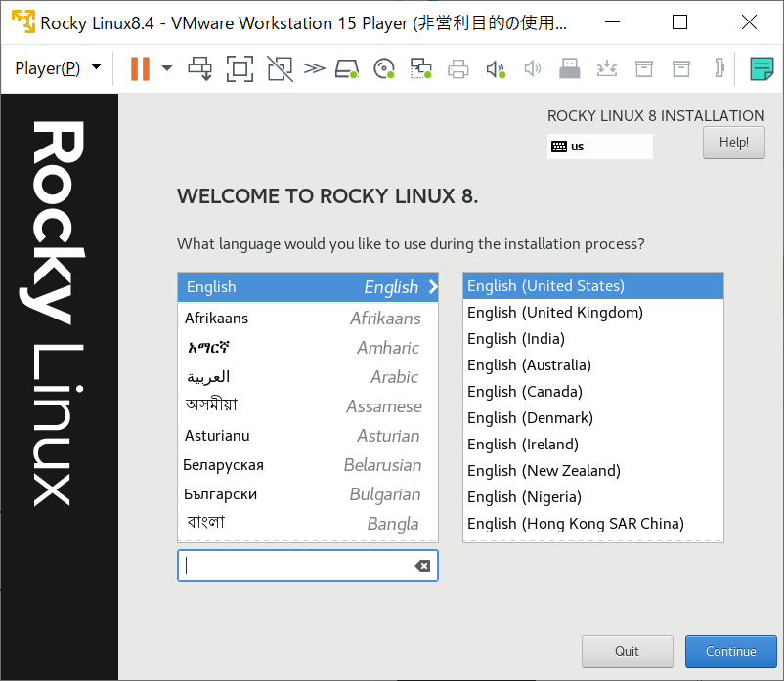Click the download-tray removable device icon

[x=606, y=68]
